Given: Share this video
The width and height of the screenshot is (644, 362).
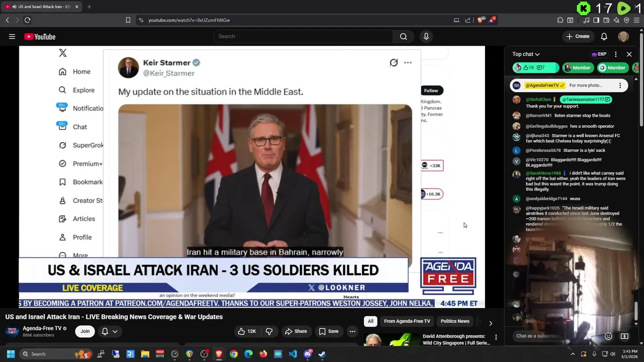Looking at the screenshot, I should click(296, 331).
